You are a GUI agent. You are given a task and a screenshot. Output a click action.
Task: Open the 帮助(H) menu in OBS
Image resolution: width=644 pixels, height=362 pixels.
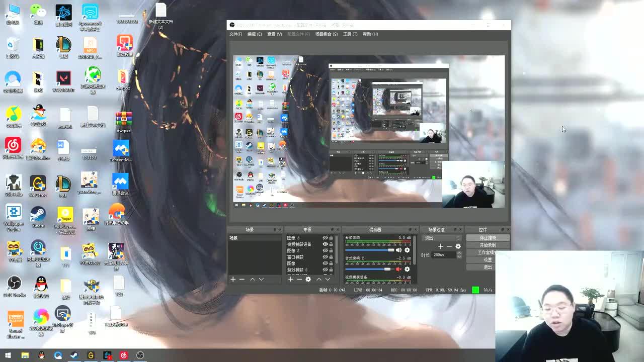[370, 34]
